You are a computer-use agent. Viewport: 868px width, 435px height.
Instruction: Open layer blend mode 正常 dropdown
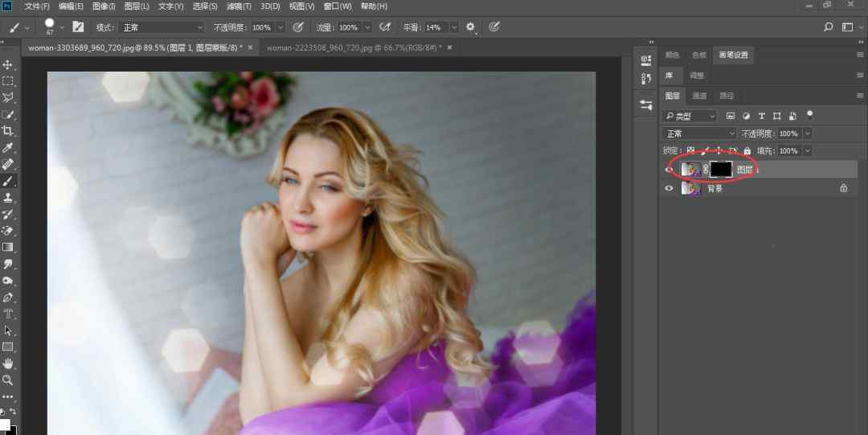point(699,133)
